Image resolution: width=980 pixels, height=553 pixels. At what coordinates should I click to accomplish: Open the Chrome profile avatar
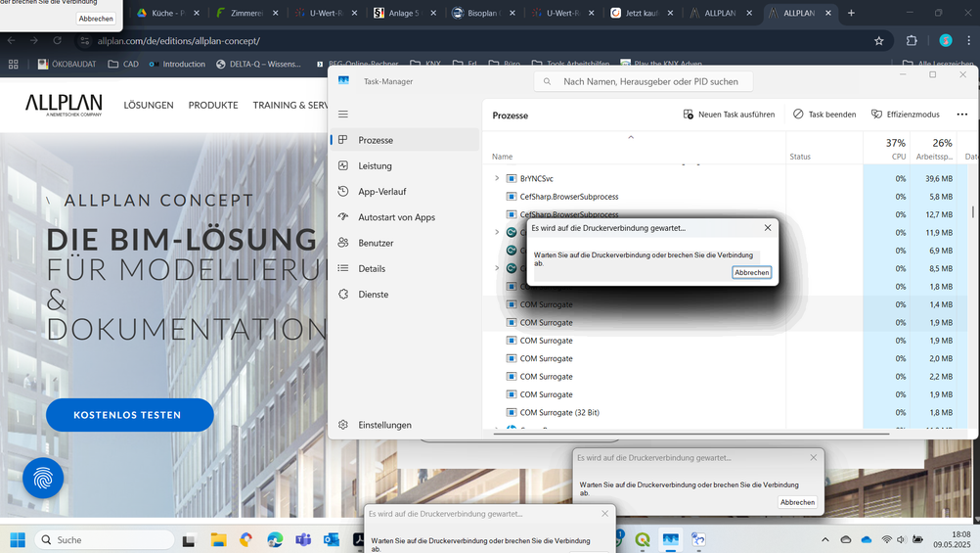(945, 41)
